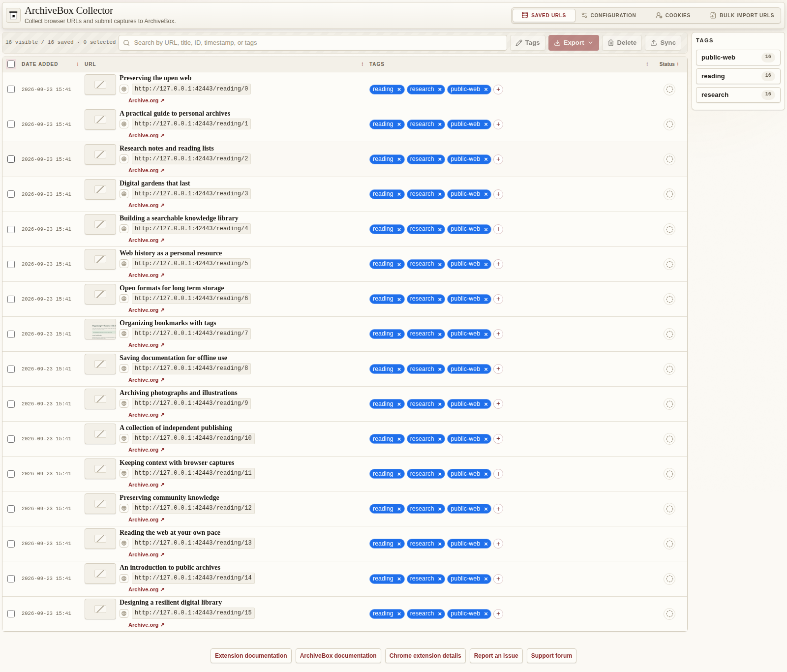Sort the URL column with its arrow

(x=363, y=64)
